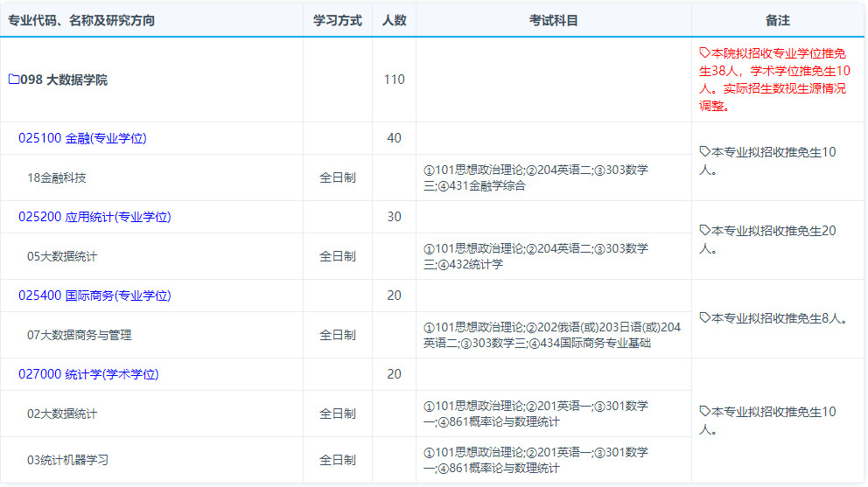868x487 pixels.
Task: Click tag icon in 统计学 program remark
Action: click(x=705, y=412)
